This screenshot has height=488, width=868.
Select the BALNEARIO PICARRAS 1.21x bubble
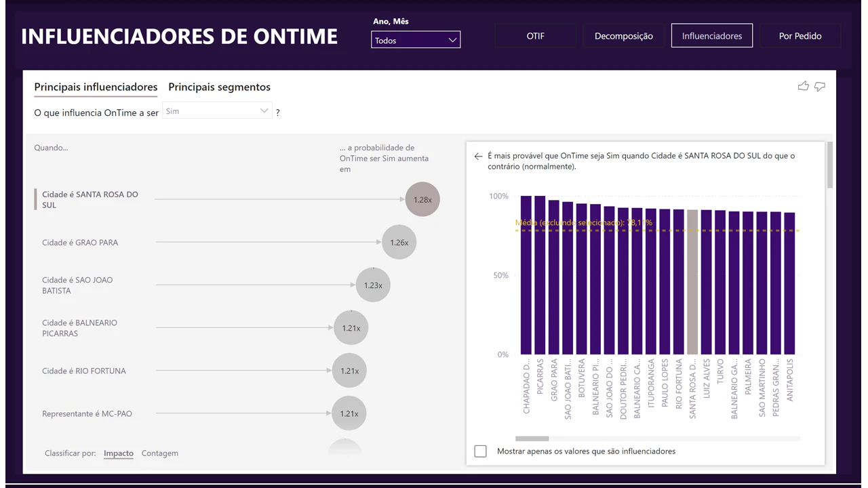coord(351,328)
